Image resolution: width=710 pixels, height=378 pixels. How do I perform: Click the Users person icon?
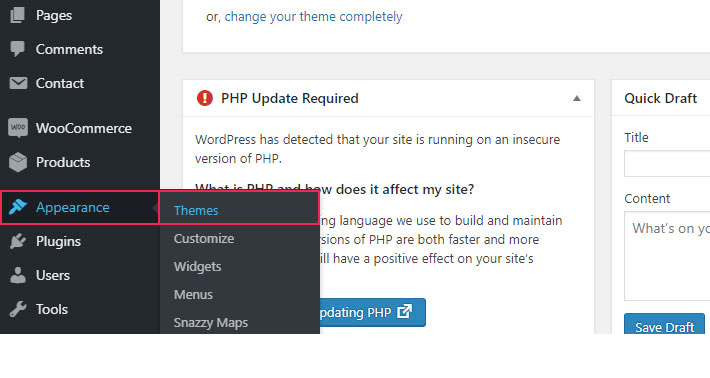pyautogui.click(x=18, y=275)
